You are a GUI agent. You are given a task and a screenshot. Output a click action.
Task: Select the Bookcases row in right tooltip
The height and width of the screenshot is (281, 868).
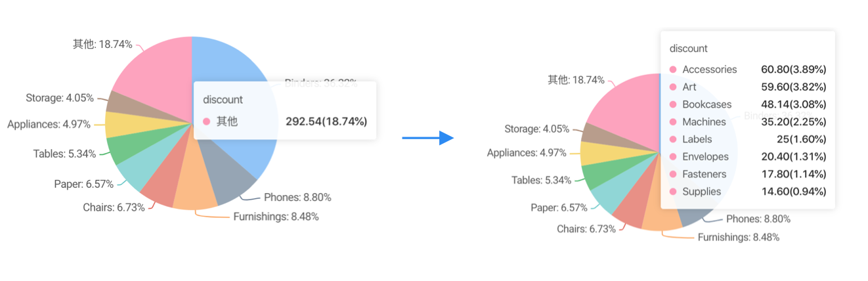pyautogui.click(x=747, y=104)
